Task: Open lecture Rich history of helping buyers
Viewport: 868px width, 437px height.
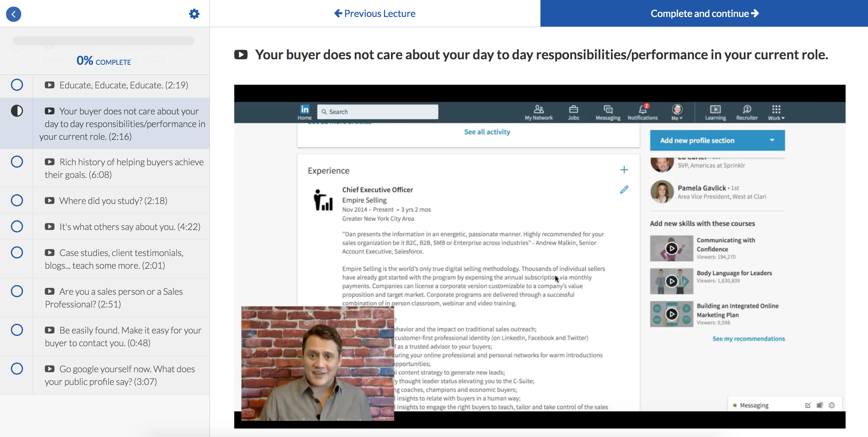Action: coord(124,168)
